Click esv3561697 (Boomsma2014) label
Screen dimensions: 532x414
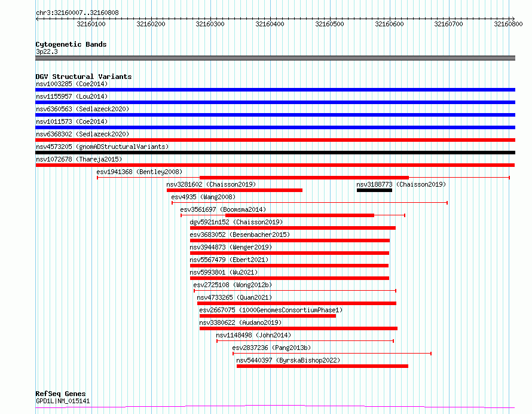223,209
